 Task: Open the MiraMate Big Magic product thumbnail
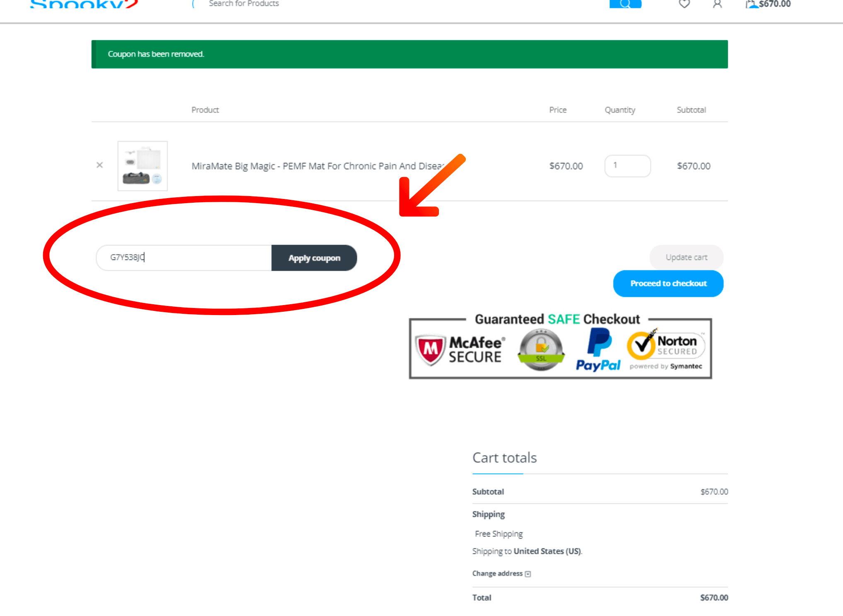coord(143,166)
